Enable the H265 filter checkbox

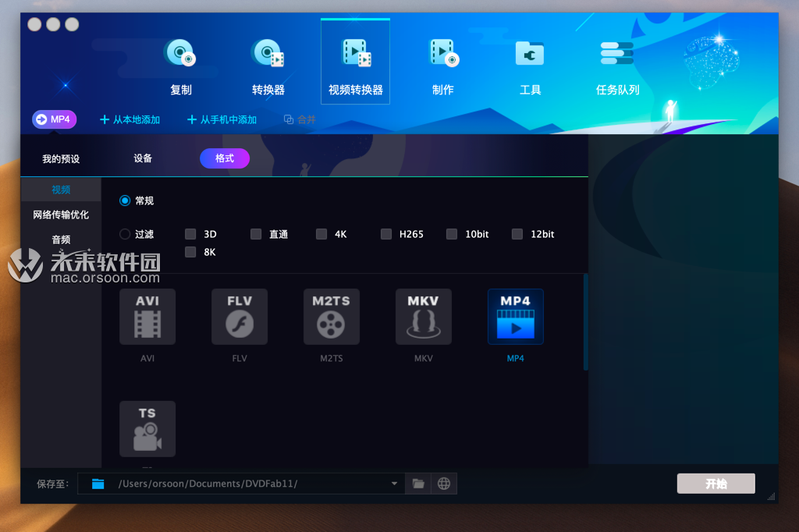[x=386, y=234]
